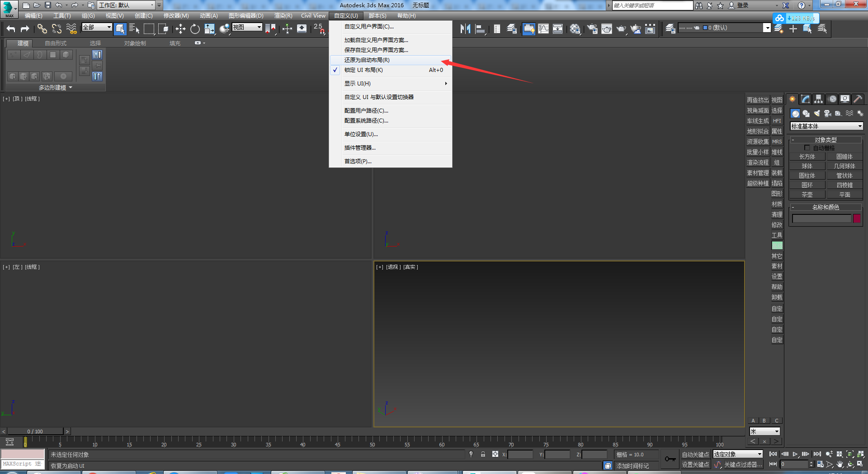Click the 平面 plane button
Viewport: 868px width, 474px height.
click(844, 194)
